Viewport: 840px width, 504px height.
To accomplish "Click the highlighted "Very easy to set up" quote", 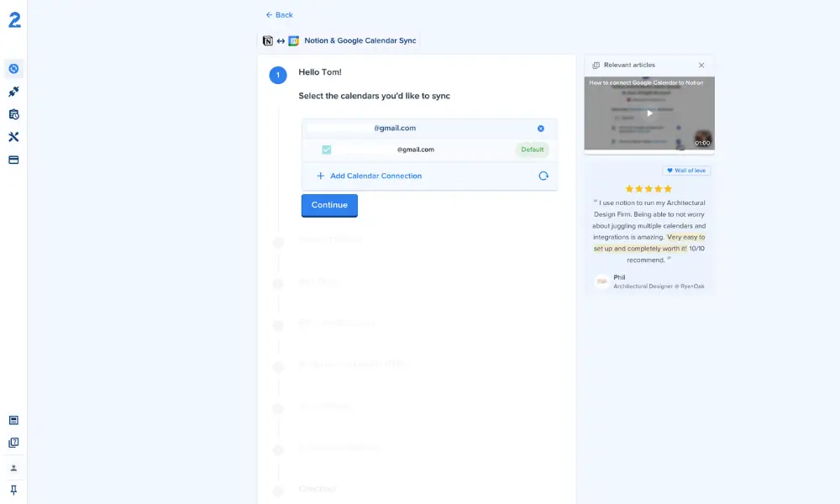I will [649, 243].
